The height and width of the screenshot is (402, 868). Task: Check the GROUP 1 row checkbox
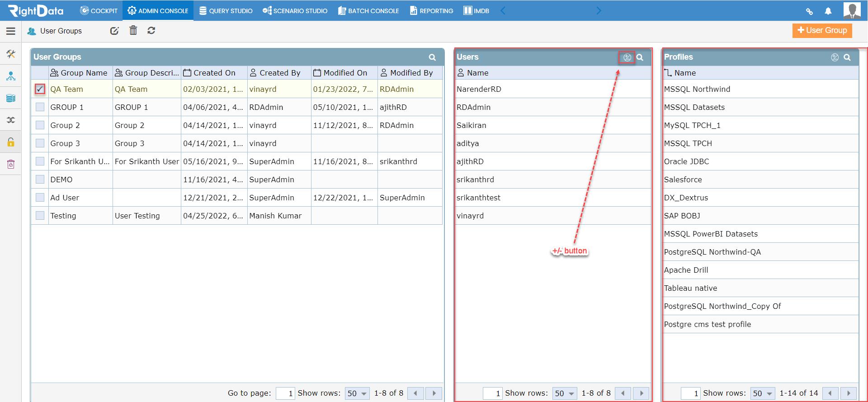(40, 107)
